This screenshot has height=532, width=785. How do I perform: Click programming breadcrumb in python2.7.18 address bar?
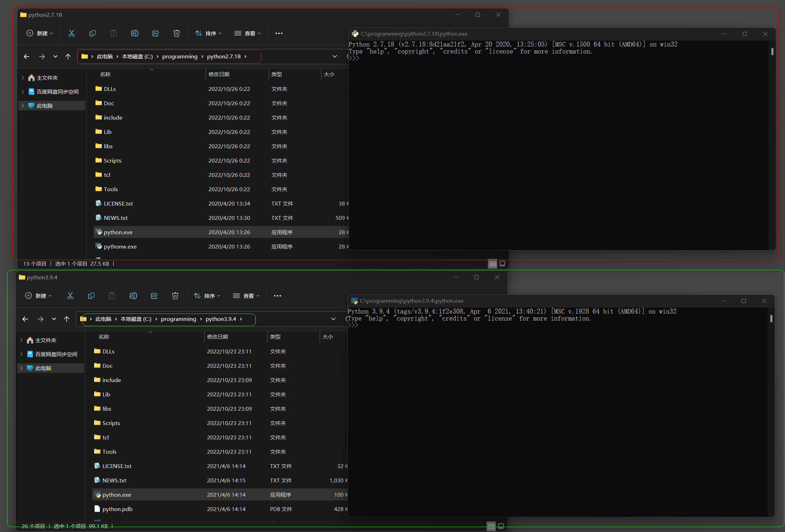tap(180, 56)
